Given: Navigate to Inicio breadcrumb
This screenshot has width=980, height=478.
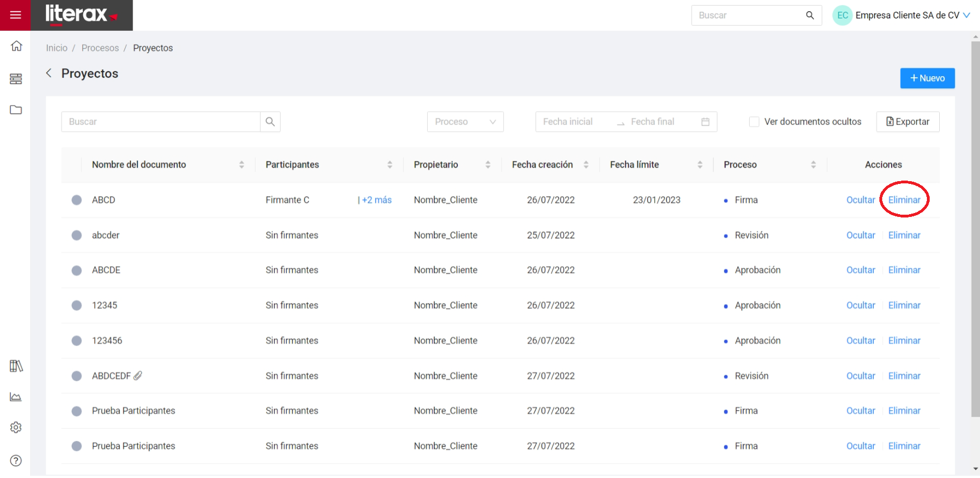Looking at the screenshot, I should (56, 48).
